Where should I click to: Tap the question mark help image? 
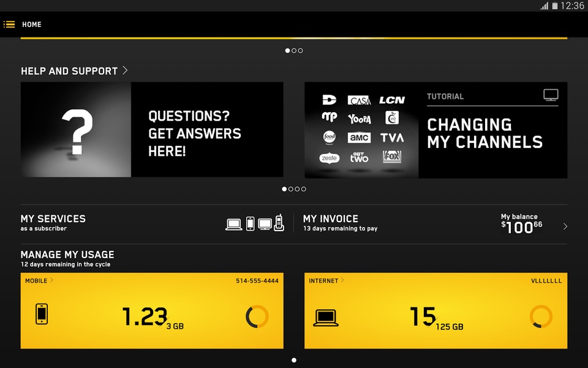pyautogui.click(x=76, y=129)
